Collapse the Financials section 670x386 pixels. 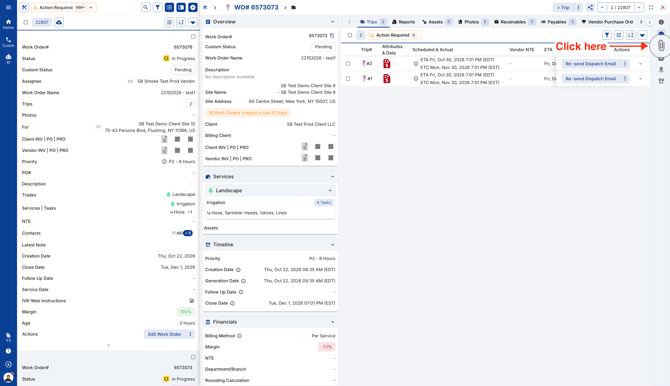click(x=332, y=322)
